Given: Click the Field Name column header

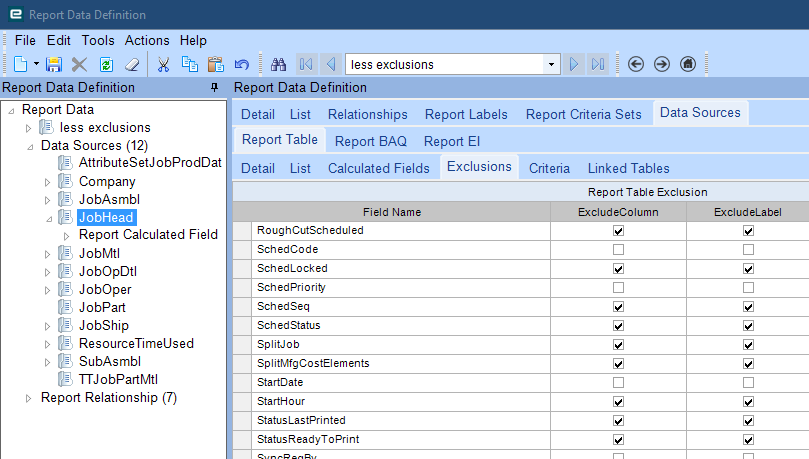Looking at the screenshot, I should point(392,212).
